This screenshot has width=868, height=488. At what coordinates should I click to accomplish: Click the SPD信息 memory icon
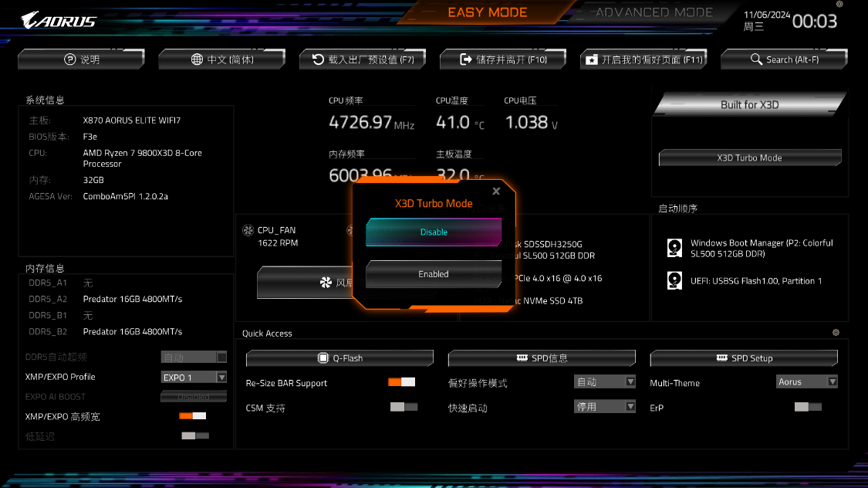(x=522, y=358)
